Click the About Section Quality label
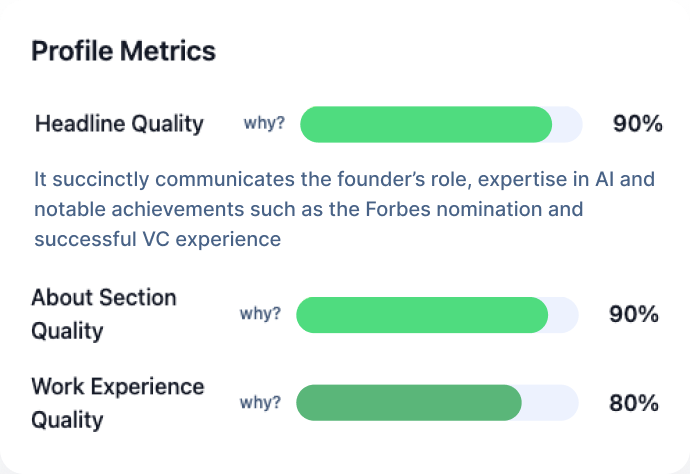 (x=103, y=314)
